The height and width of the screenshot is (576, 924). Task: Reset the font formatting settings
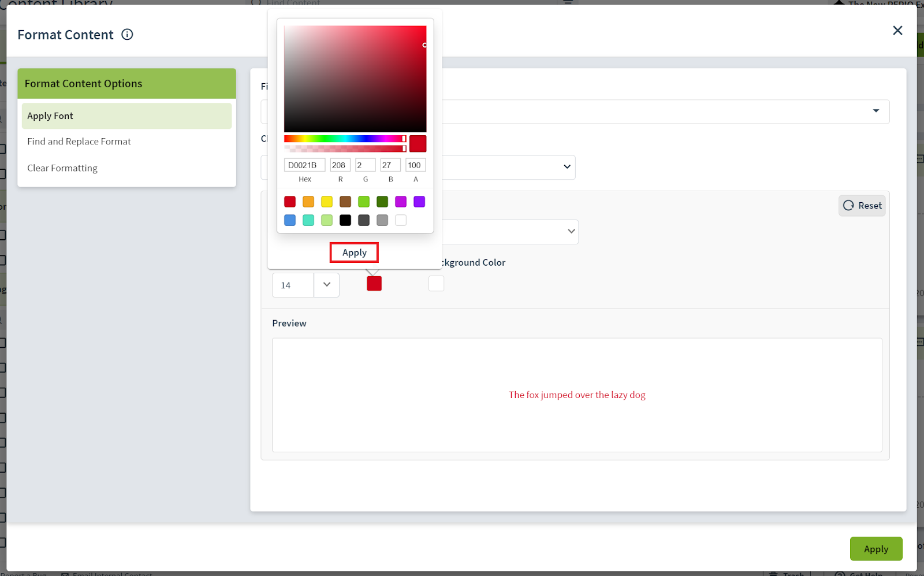click(862, 206)
